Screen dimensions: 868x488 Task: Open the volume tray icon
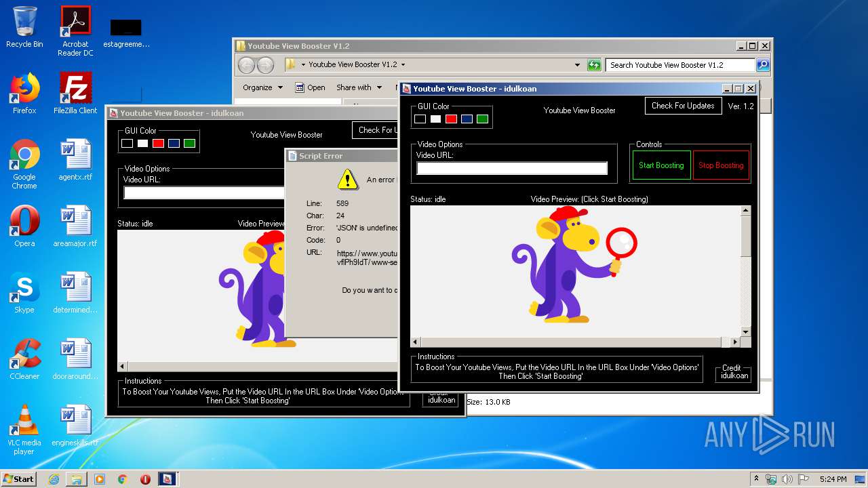pos(787,479)
